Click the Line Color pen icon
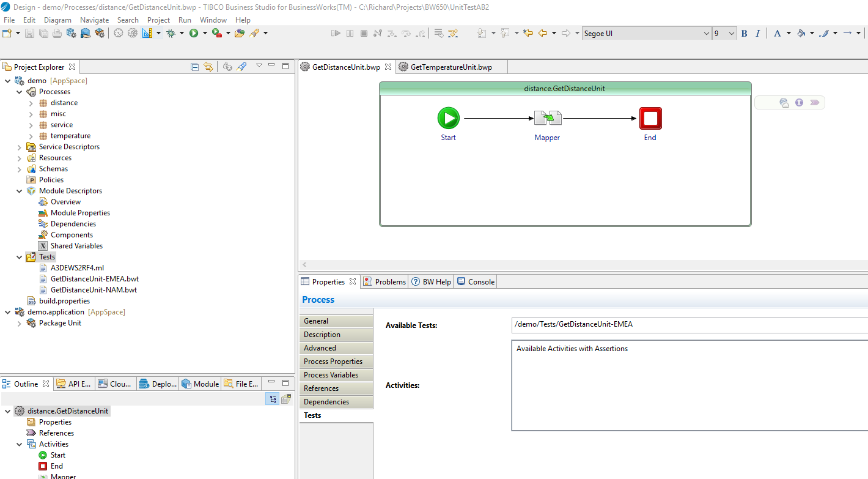868x479 pixels. point(824,34)
